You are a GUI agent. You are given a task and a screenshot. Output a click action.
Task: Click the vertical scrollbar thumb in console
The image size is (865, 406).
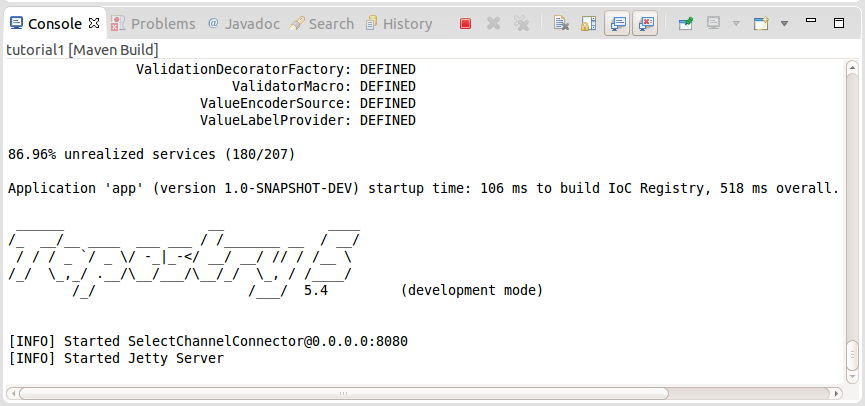[852, 354]
